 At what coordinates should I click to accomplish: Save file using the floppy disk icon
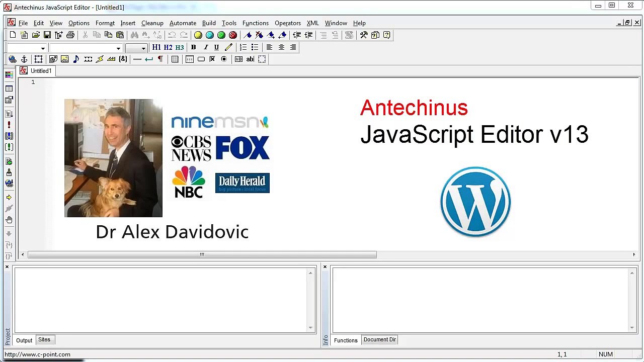click(x=47, y=35)
